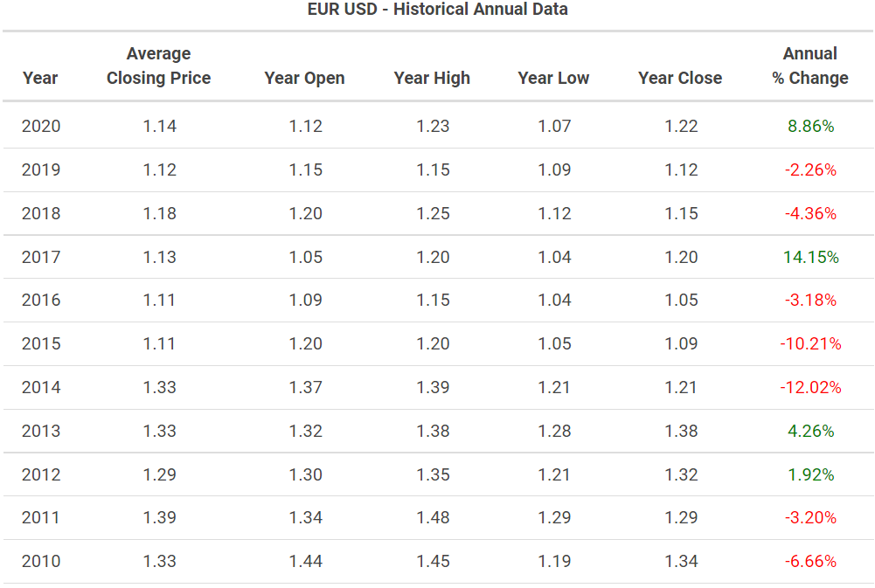Click the Annual % Change header
This screenshot has width=875, height=588.
point(810,66)
